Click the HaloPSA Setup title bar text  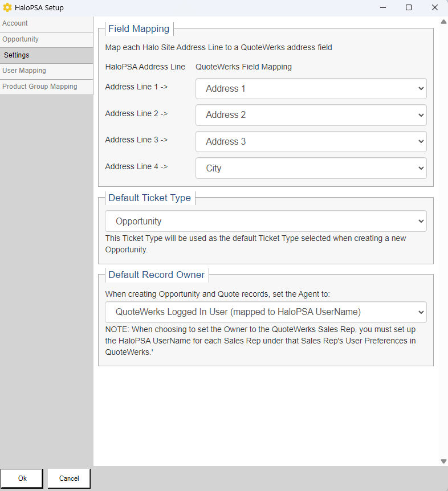39,8
